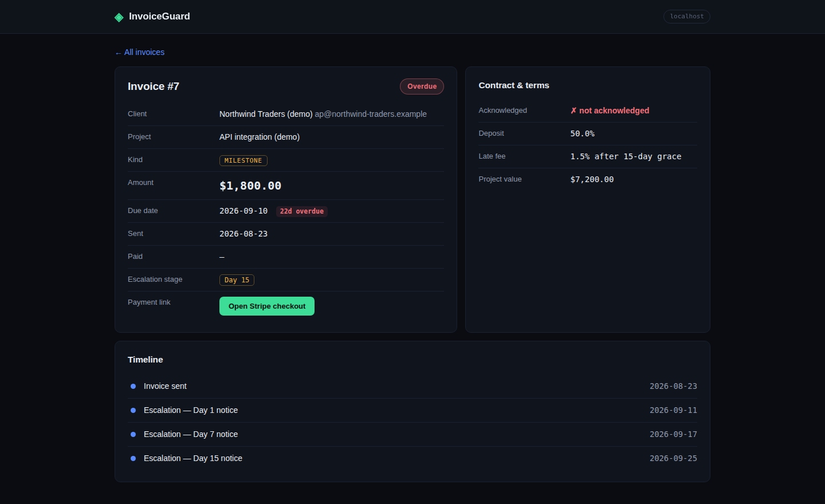Go back to All invoices
The image size is (825, 504).
pyautogui.click(x=140, y=52)
